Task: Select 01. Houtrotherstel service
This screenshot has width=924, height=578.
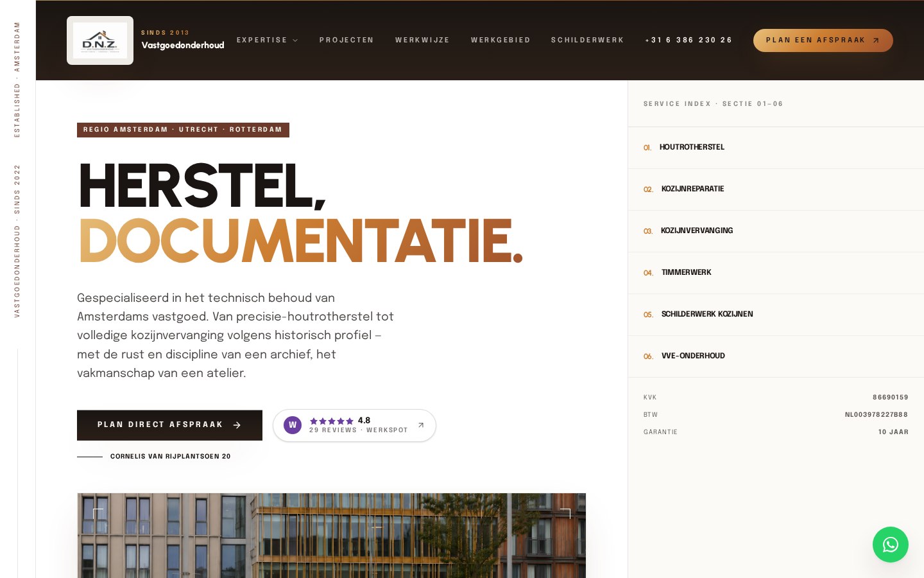Action: [x=776, y=148]
